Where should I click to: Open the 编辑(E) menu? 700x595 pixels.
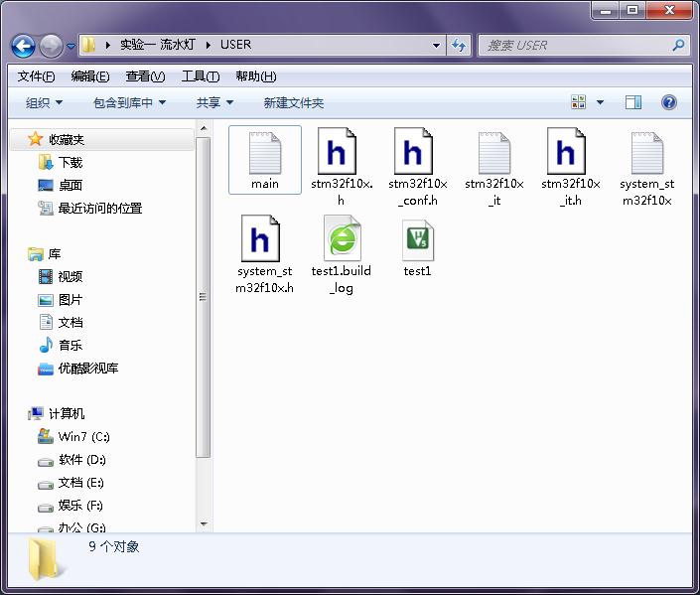(x=90, y=76)
